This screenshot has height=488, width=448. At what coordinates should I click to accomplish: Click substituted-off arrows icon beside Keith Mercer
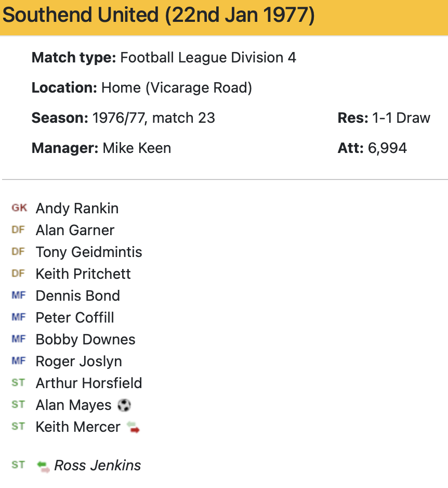134,427
